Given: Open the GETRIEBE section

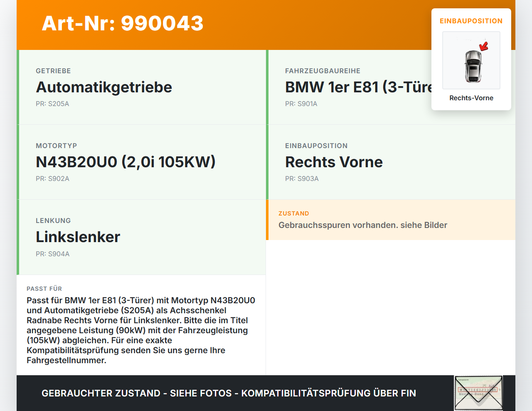Looking at the screenshot, I should pos(53,71).
